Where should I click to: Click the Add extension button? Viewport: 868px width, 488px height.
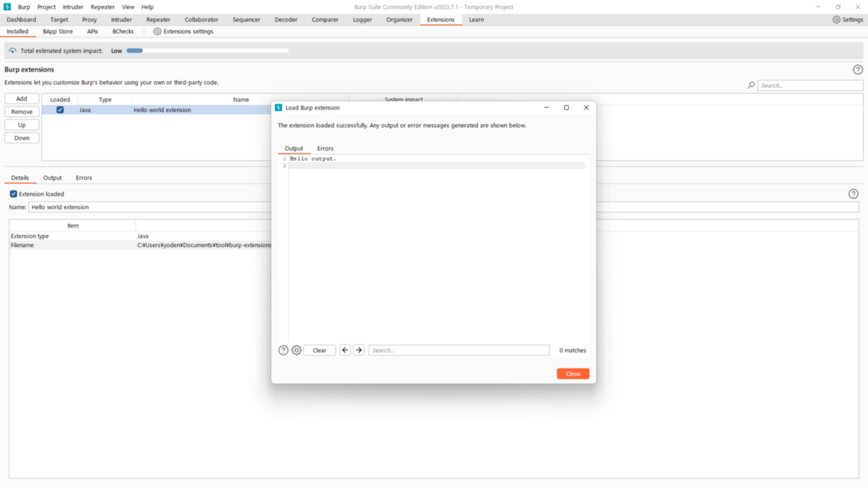point(21,99)
